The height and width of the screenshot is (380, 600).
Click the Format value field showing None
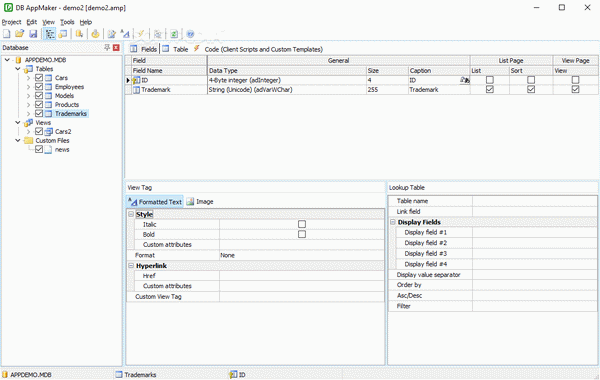click(302, 255)
